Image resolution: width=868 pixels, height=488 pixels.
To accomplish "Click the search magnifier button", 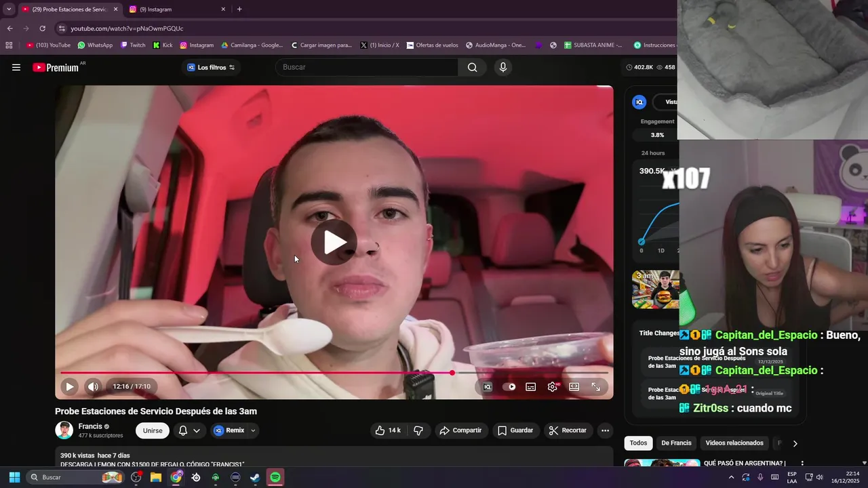I will [472, 67].
